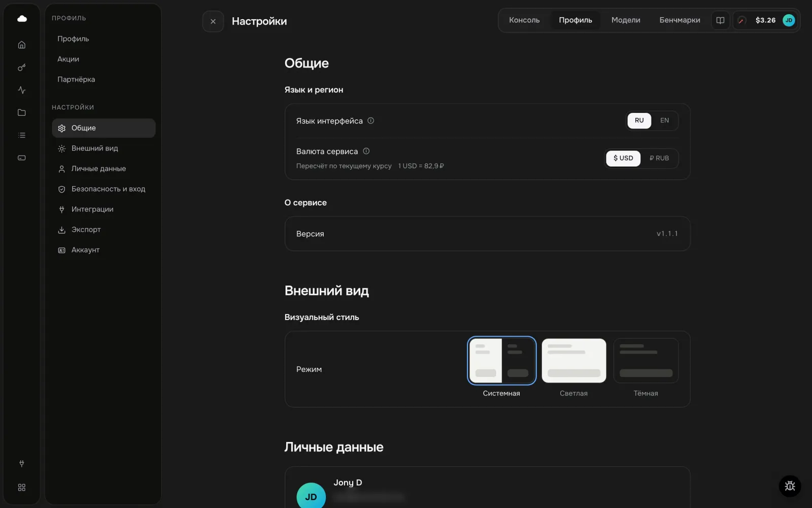
Task: Click the exchange rate text 1 USD = 82,9 ₽
Action: tap(421, 166)
